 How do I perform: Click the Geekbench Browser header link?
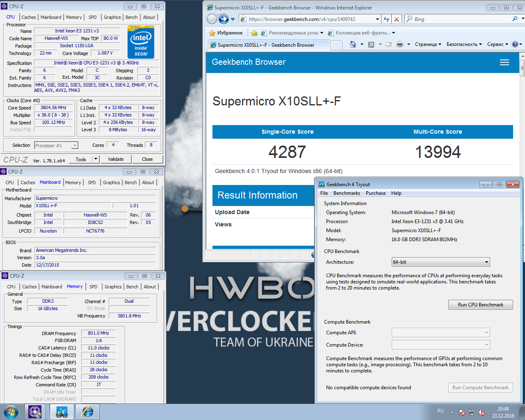(249, 62)
